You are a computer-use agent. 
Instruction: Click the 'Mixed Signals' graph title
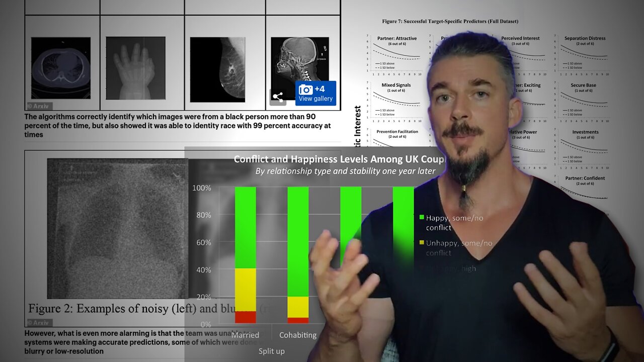[396, 85]
